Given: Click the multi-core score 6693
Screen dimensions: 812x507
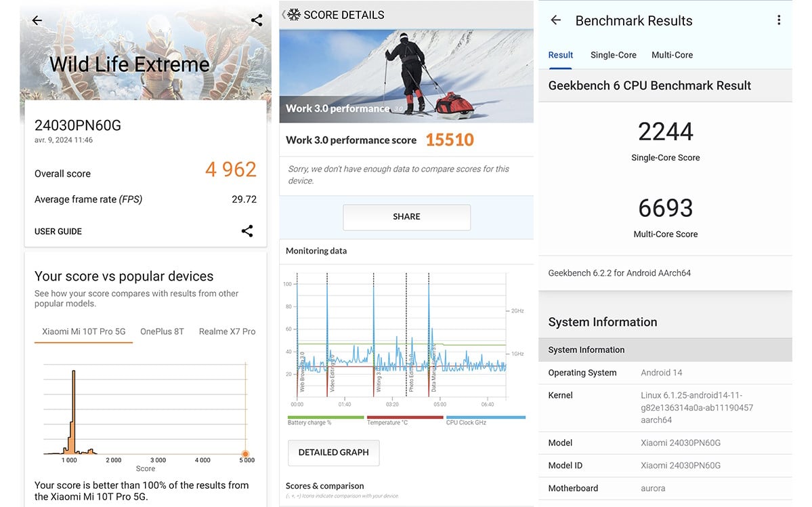Looking at the screenshot, I should coord(666,208).
